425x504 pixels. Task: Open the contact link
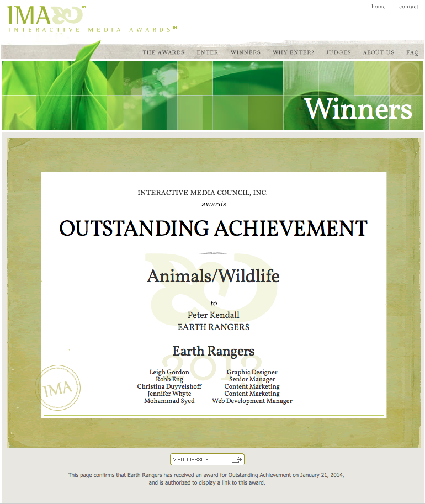click(x=408, y=7)
